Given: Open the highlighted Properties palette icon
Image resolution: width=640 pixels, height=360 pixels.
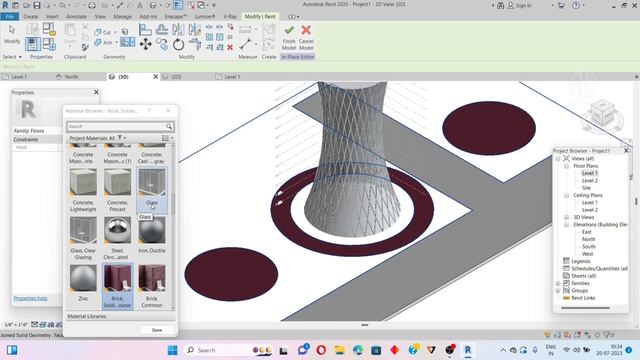Looking at the screenshot, I should tap(33, 44).
